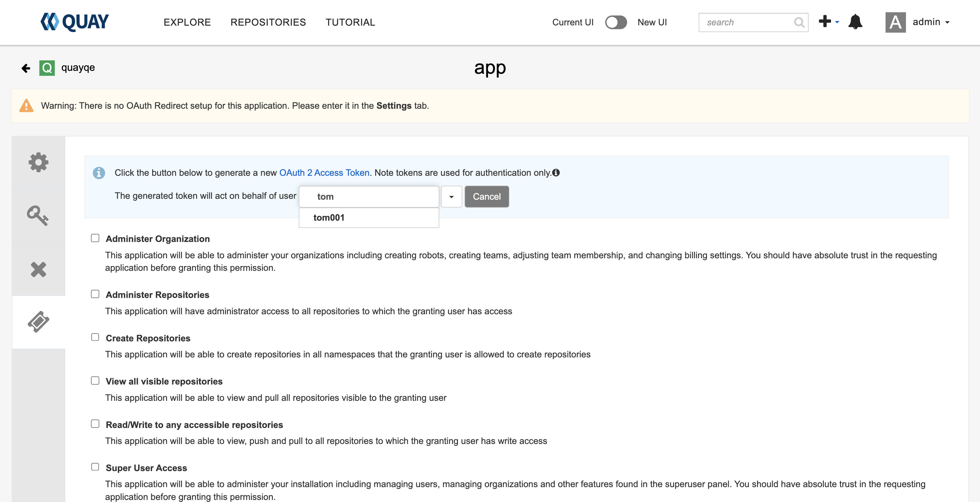Viewport: 980px width, 502px height.
Task: Click the notifications bell icon
Action: tap(855, 22)
